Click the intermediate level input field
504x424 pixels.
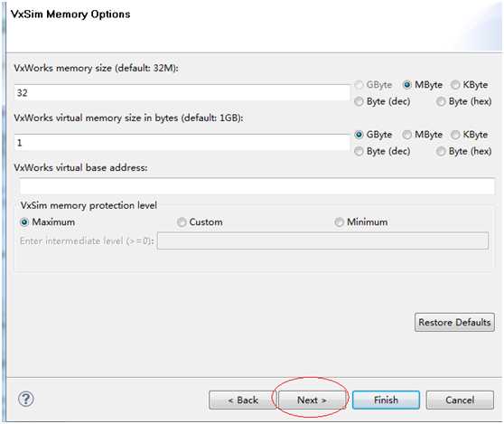point(322,240)
